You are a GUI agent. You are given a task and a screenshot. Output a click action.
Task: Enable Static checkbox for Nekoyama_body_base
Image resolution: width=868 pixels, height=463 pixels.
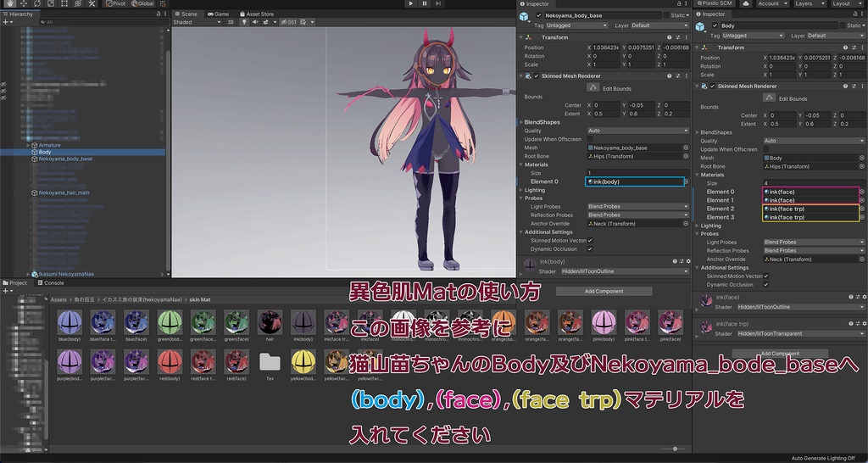point(668,15)
